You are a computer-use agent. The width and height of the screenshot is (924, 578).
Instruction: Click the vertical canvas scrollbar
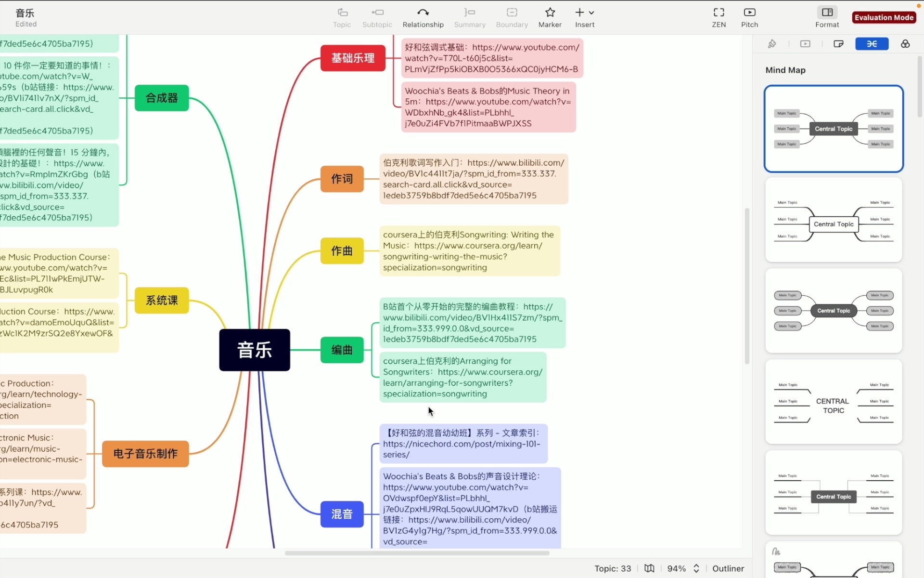pos(747,286)
